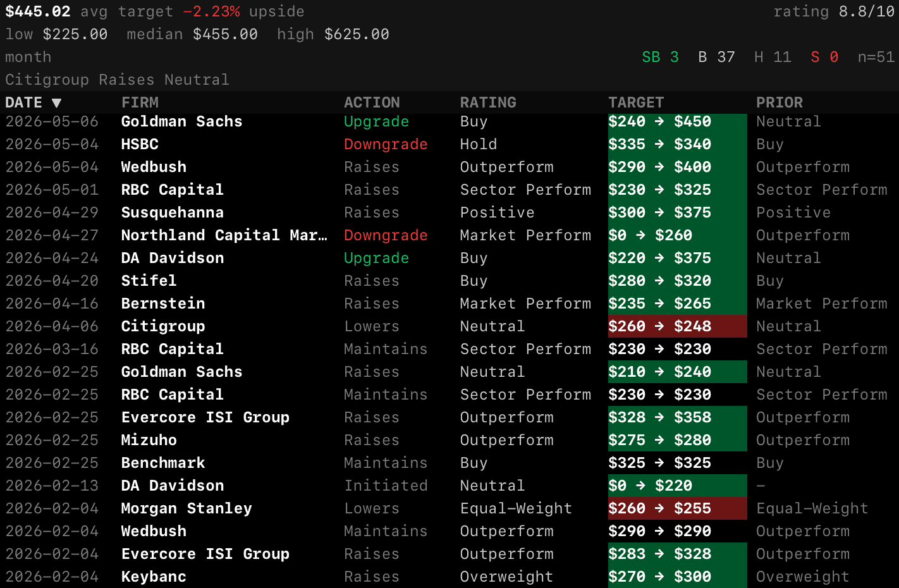Click the Citigroup Raises Neutral headline
Viewport: 899px width, 588px height.
coord(117,80)
